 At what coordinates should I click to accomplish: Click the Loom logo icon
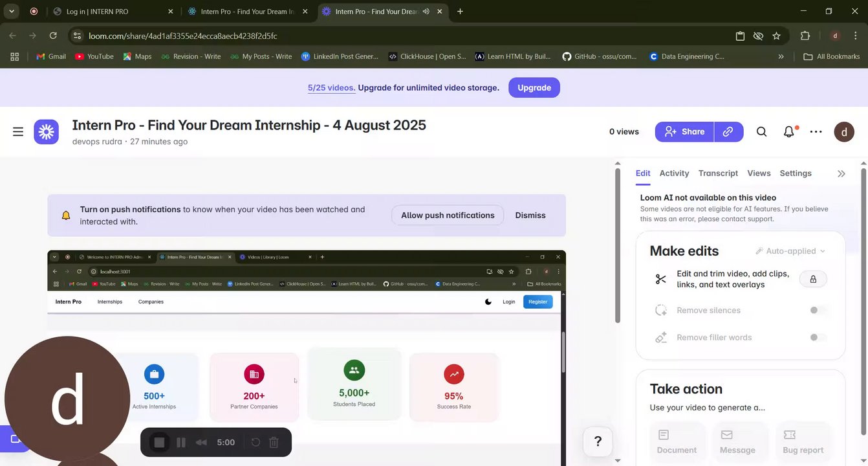tap(47, 132)
